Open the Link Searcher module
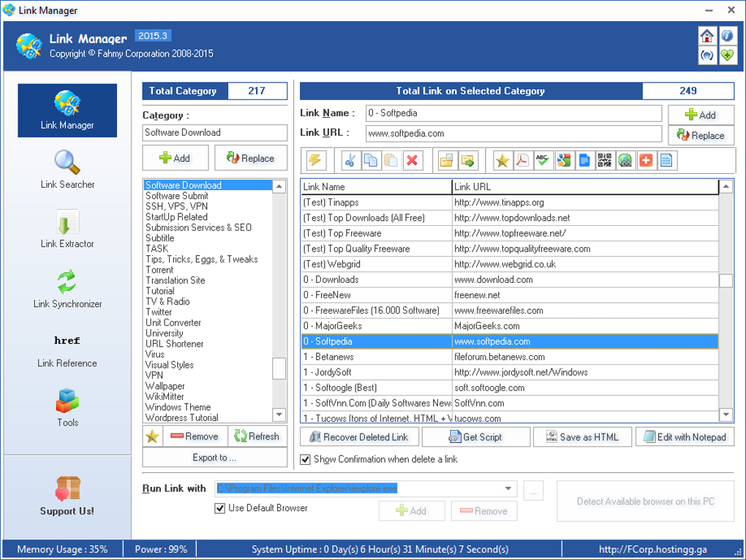746x560 pixels. 67,170
